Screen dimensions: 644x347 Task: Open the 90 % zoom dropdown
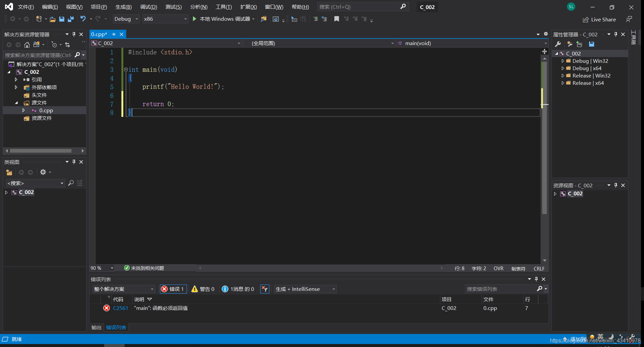tap(102, 268)
